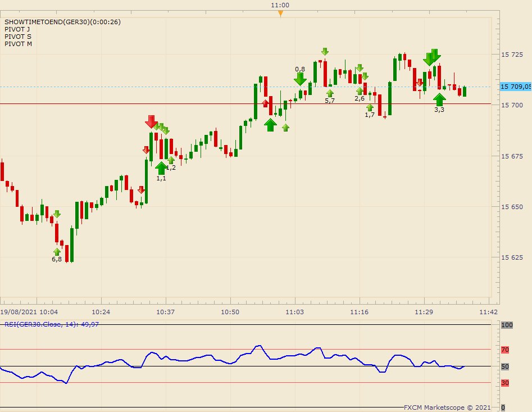Click the 6,8 value label
The height and width of the screenshot is (412, 532).
coord(57,259)
